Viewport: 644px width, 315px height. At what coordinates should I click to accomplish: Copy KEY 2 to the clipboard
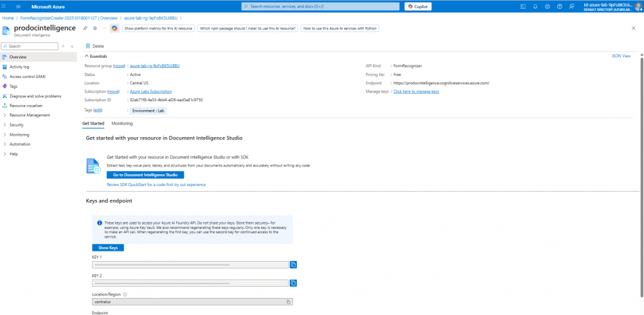tap(293, 284)
